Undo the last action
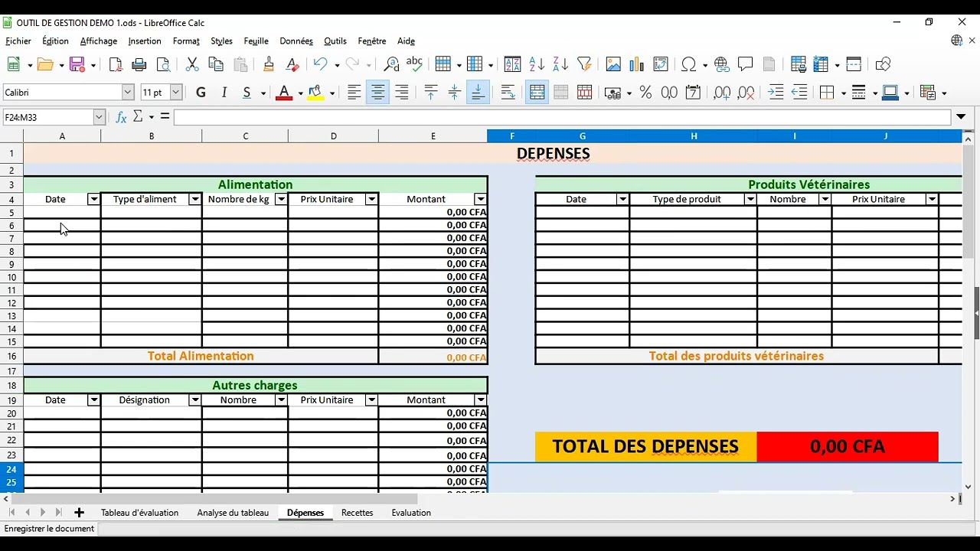The image size is (980, 551). pos(321,64)
